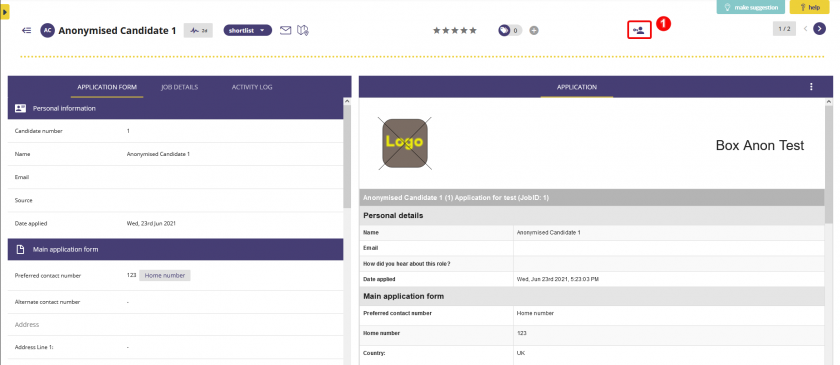Click the Wed, 23rd Jun 2021 date value
840x365 pixels.
[x=151, y=224]
